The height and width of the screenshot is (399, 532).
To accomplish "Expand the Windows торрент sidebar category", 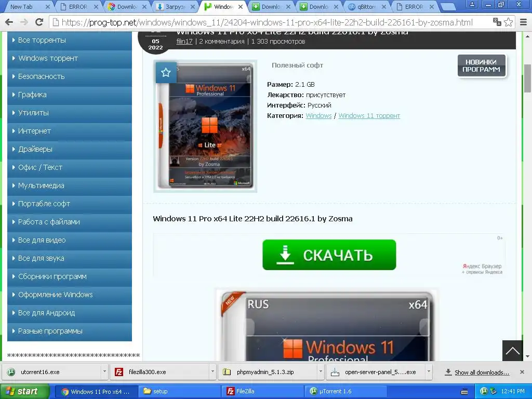I will [70, 58].
